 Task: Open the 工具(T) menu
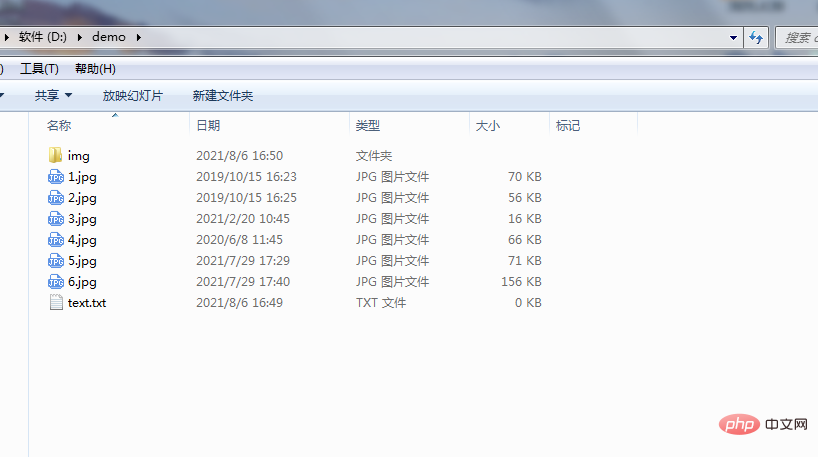coord(39,69)
